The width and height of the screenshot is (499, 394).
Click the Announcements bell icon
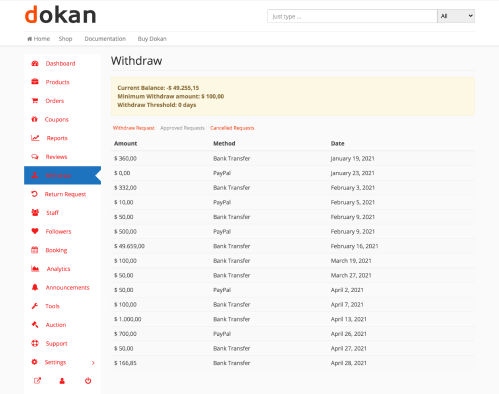pyautogui.click(x=35, y=287)
